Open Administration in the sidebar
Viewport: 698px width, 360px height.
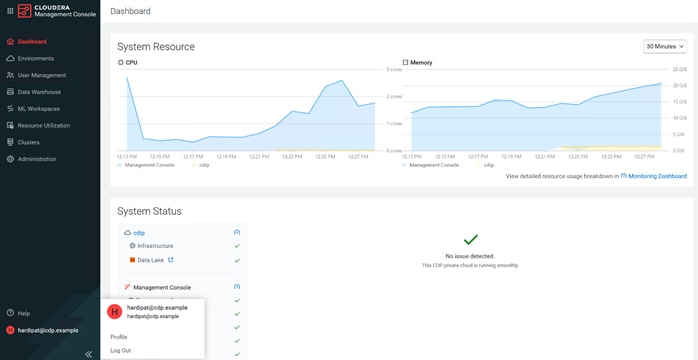coord(37,159)
